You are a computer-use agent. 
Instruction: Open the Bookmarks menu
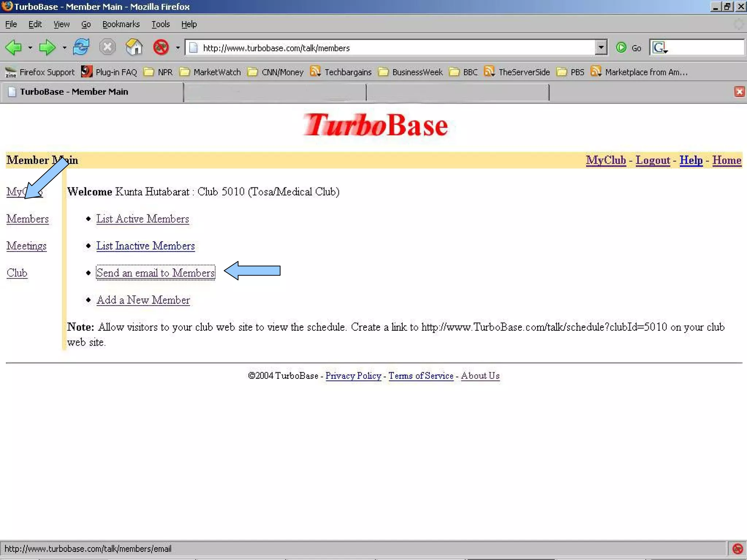pyautogui.click(x=121, y=24)
